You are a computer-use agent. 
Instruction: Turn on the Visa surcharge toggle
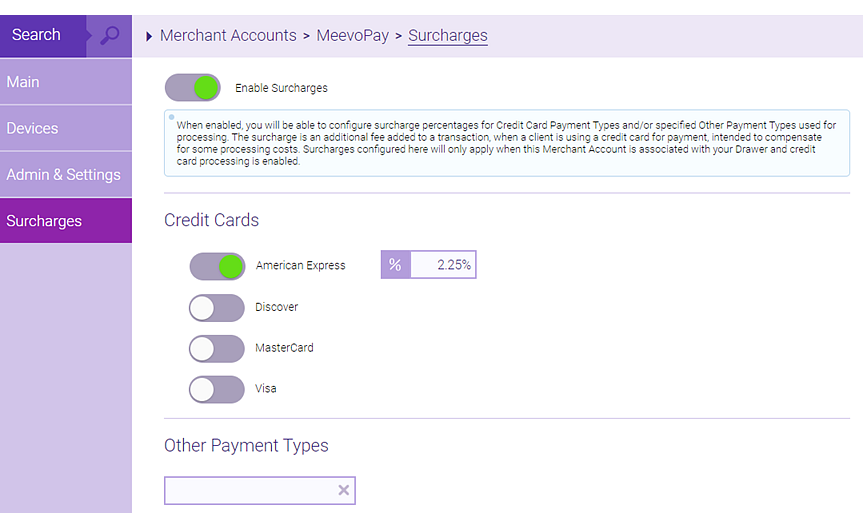click(x=217, y=389)
